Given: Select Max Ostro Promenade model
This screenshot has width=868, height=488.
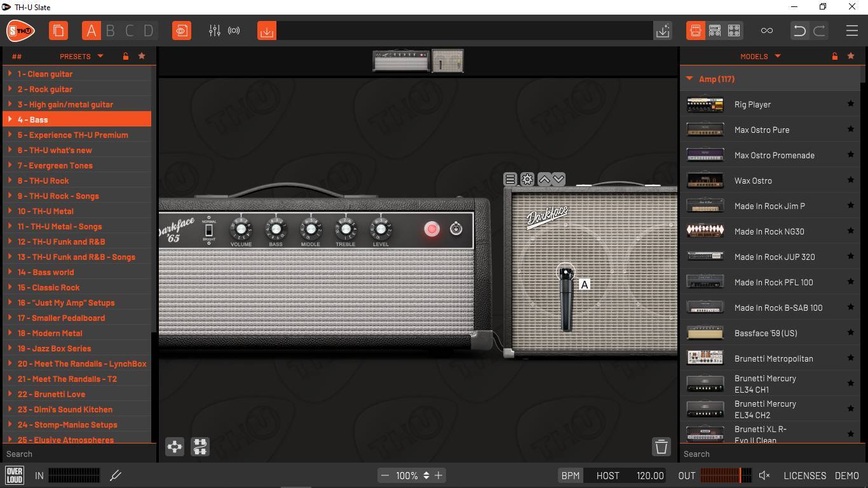Looking at the screenshot, I should tap(771, 155).
